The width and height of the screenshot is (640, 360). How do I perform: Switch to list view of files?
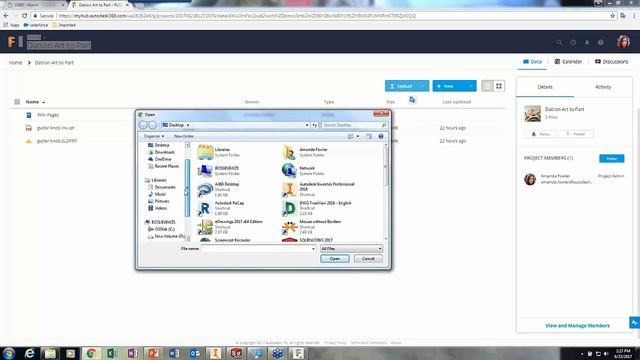click(x=487, y=86)
